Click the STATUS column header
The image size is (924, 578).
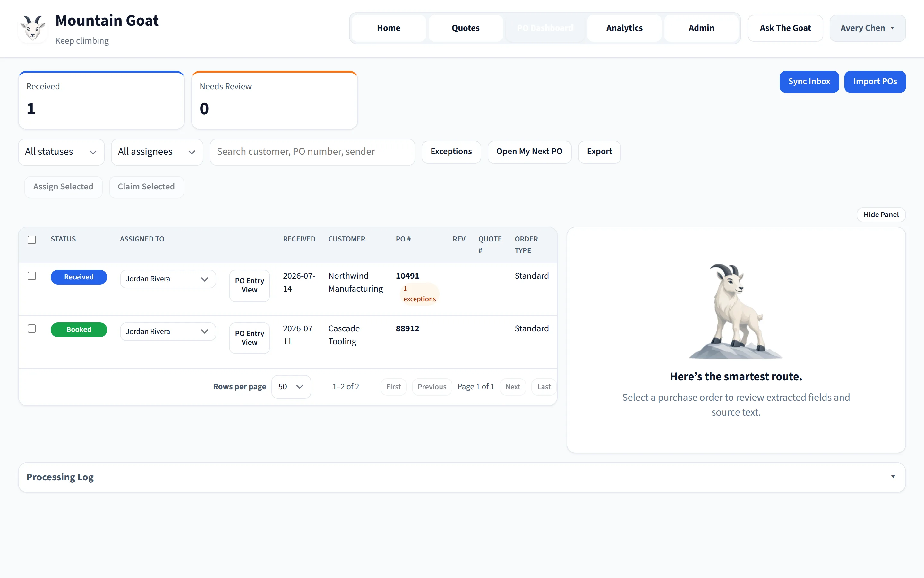tap(63, 239)
